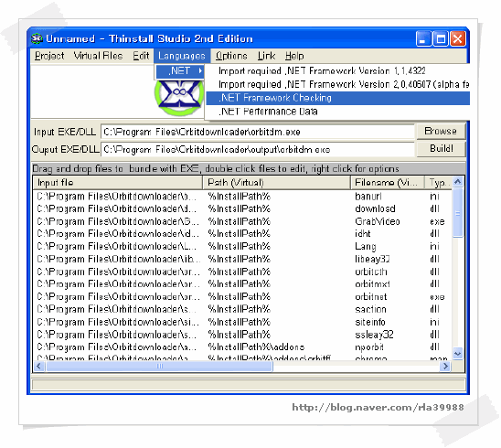This screenshot has height=448, width=501.
Task: Open the Link menu
Action: pos(266,56)
